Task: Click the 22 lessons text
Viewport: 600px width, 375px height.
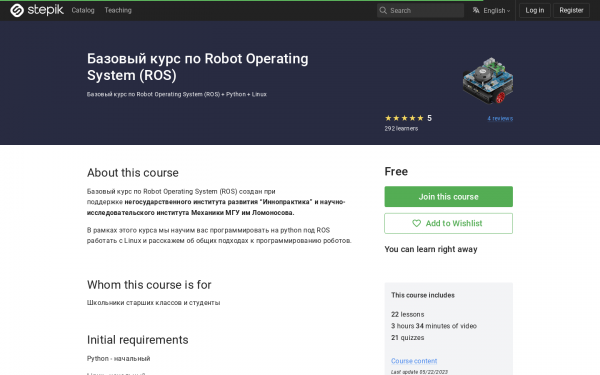Action: (x=408, y=314)
